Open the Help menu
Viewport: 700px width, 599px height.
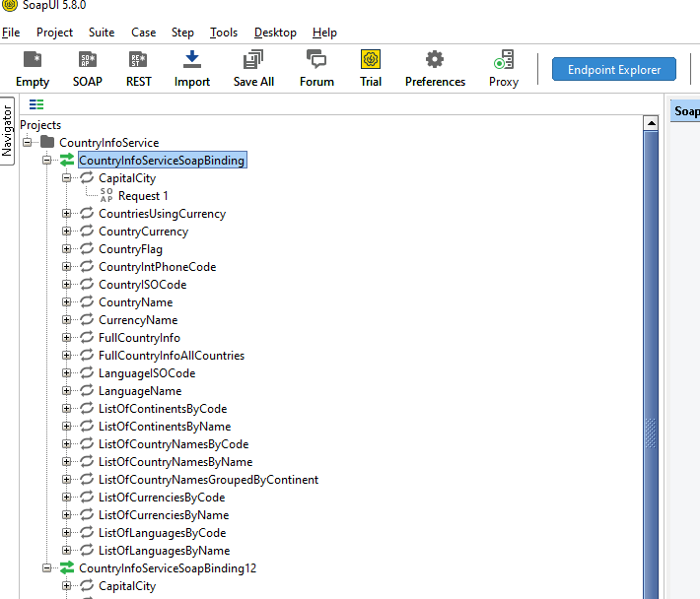324,33
